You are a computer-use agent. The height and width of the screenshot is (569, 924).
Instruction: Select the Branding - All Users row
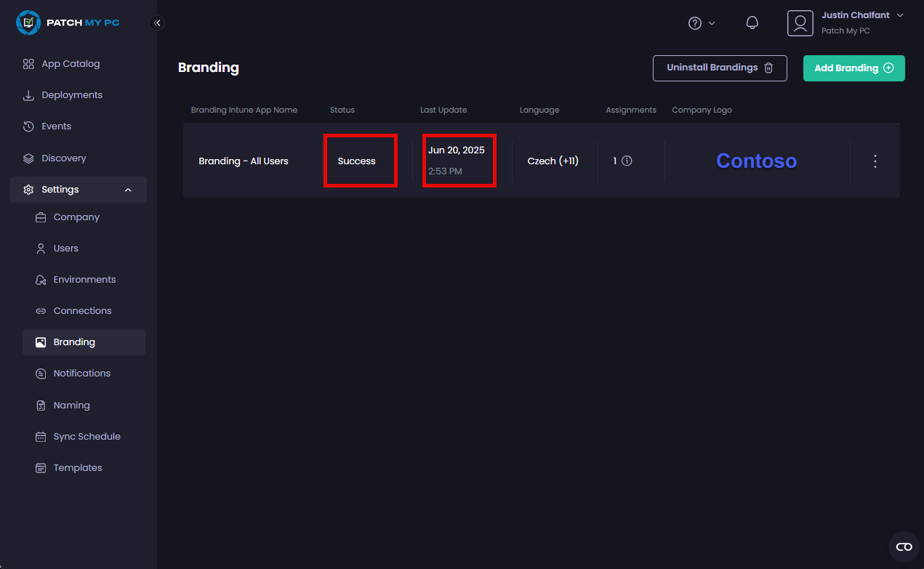tap(244, 161)
